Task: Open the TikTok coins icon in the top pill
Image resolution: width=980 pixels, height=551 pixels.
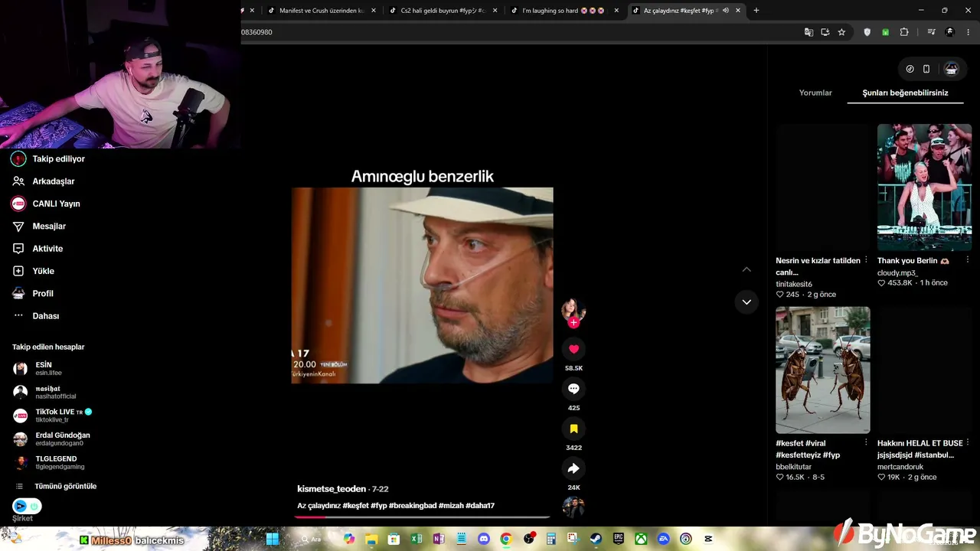Action: [910, 69]
